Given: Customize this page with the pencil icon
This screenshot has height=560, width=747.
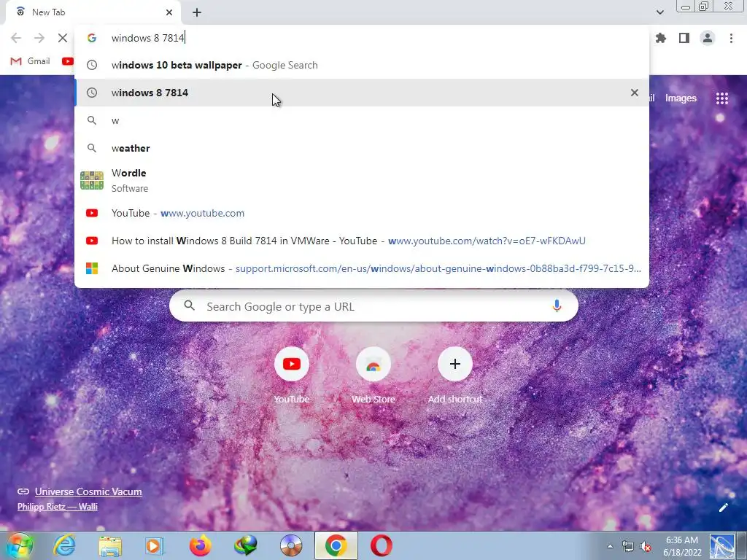Looking at the screenshot, I should point(723,507).
